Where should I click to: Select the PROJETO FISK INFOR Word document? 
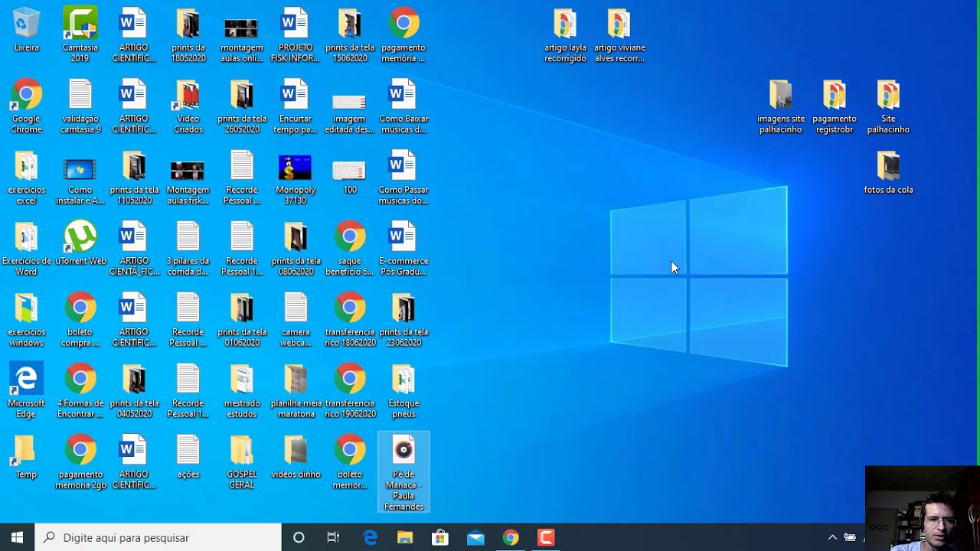(296, 35)
